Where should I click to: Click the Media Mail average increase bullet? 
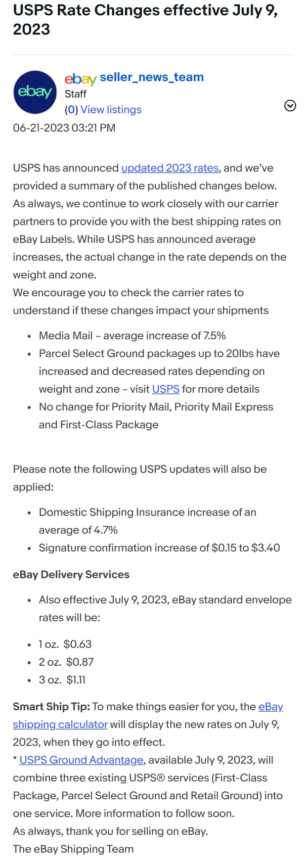coord(132,336)
